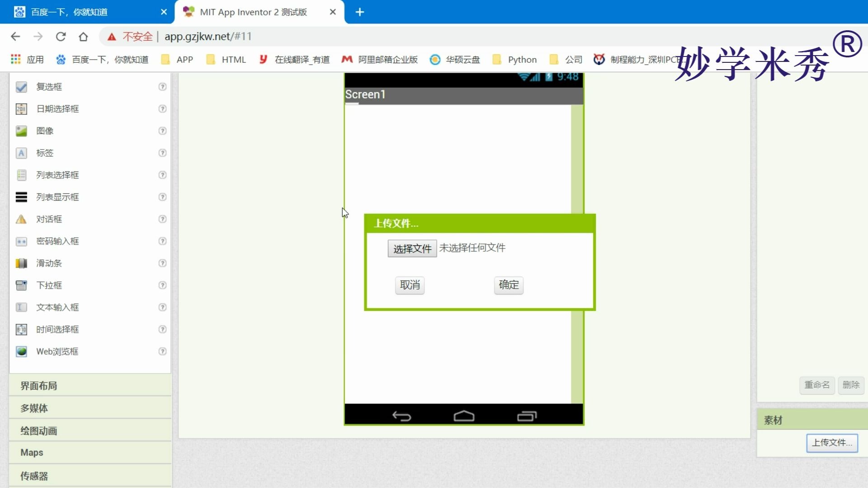Select the 对话框 notifier warning icon

point(21,219)
